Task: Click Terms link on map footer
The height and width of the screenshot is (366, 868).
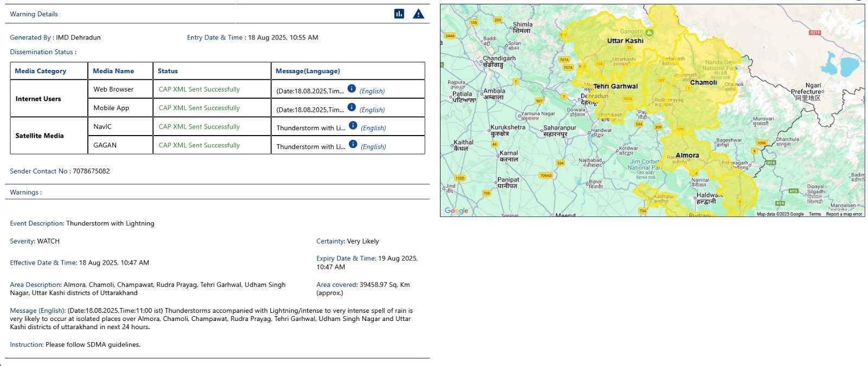Action: click(815, 214)
